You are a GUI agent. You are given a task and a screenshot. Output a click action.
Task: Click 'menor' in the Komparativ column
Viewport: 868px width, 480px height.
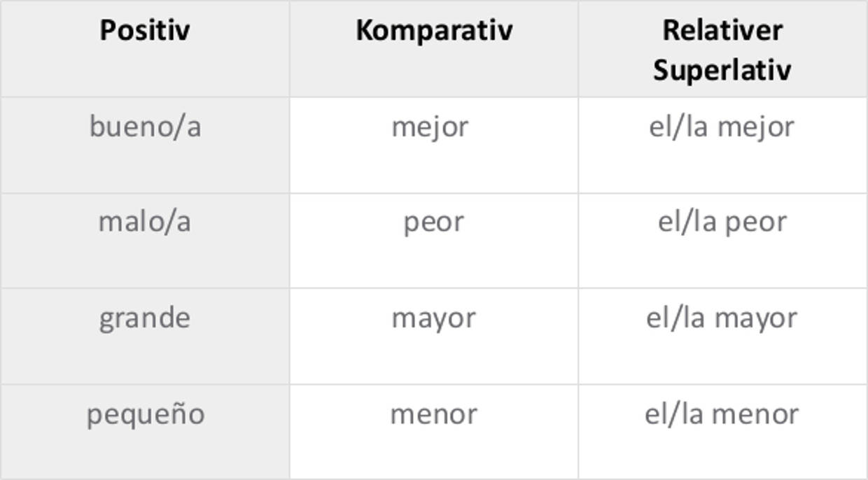433,414
